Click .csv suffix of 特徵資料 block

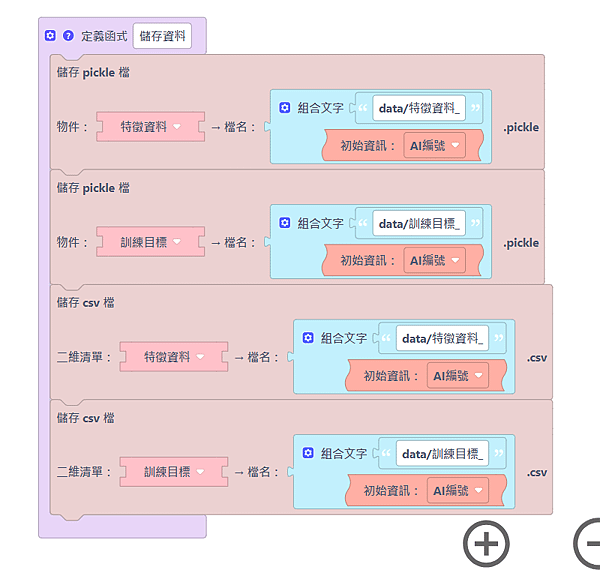click(x=537, y=358)
